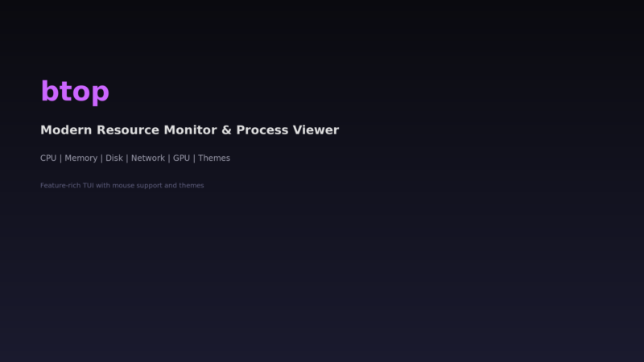
Task: Click the purple "btop" title
Action: click(75, 92)
